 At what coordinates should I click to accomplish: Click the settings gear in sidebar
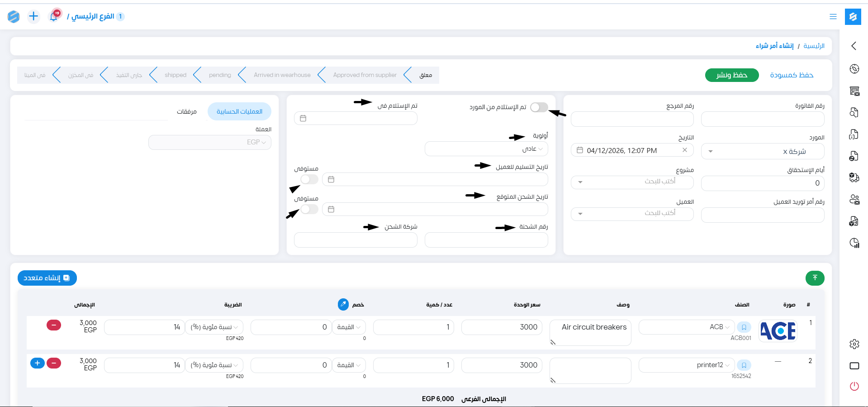[854, 344]
